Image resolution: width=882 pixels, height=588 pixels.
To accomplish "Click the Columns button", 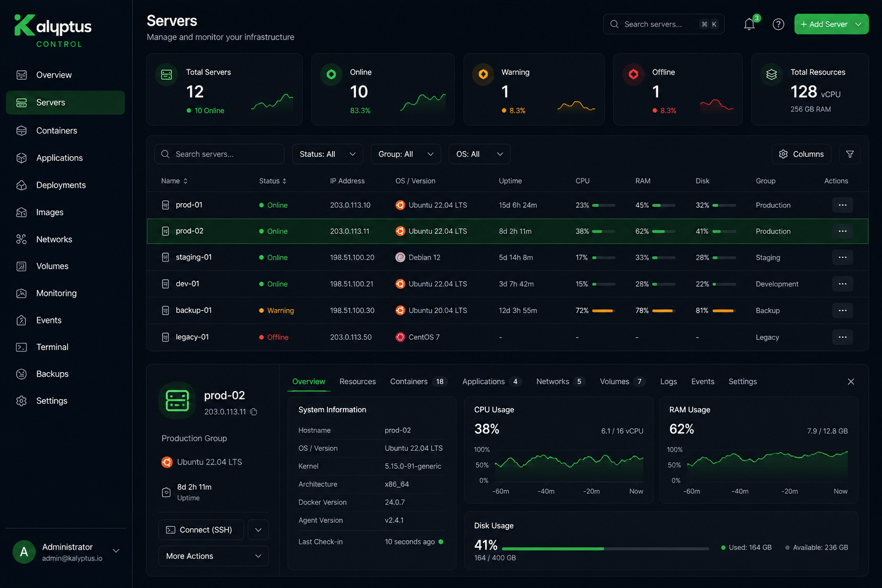I will click(x=801, y=154).
